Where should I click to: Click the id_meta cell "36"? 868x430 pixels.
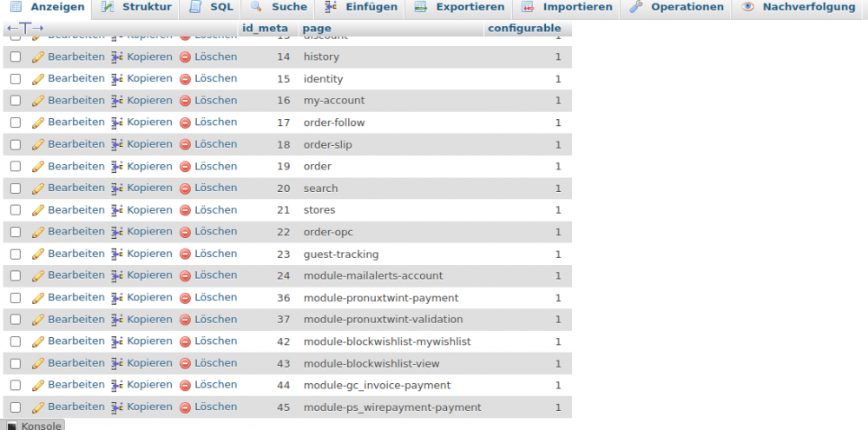(x=284, y=298)
